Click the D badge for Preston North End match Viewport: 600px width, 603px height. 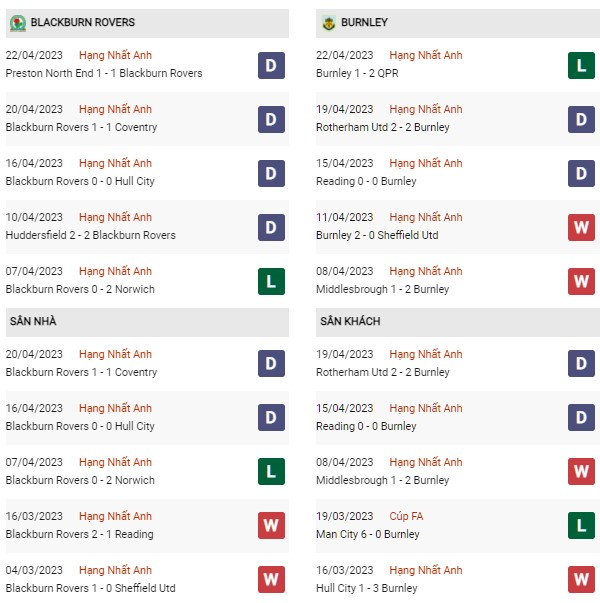272,65
